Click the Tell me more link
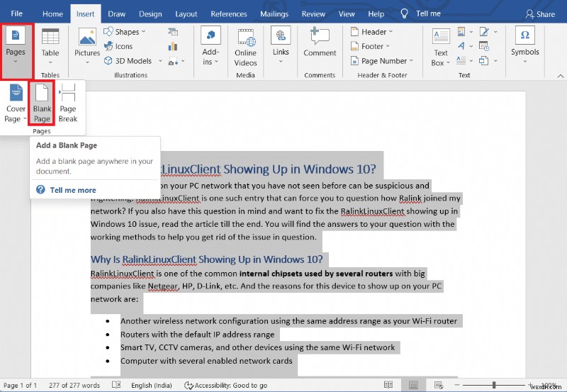 [73, 190]
